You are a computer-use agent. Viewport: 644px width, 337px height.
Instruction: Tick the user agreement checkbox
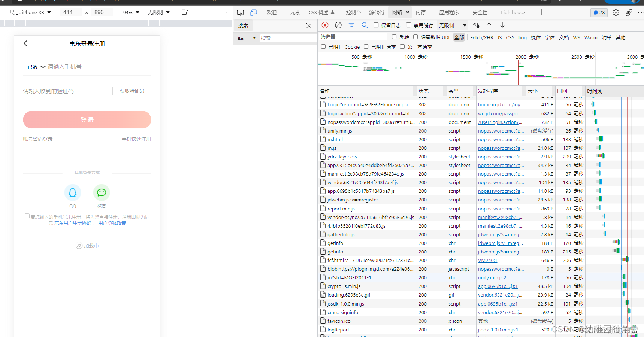tap(27, 216)
